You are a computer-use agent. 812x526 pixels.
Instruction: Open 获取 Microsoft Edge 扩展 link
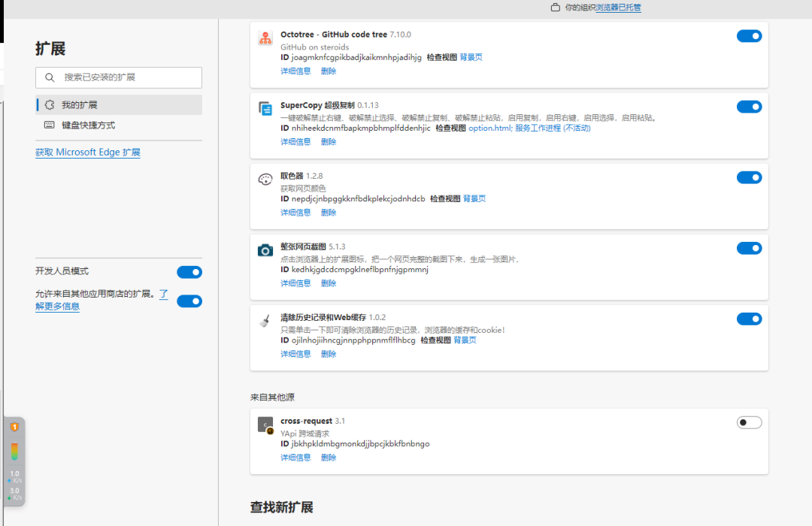(87, 153)
